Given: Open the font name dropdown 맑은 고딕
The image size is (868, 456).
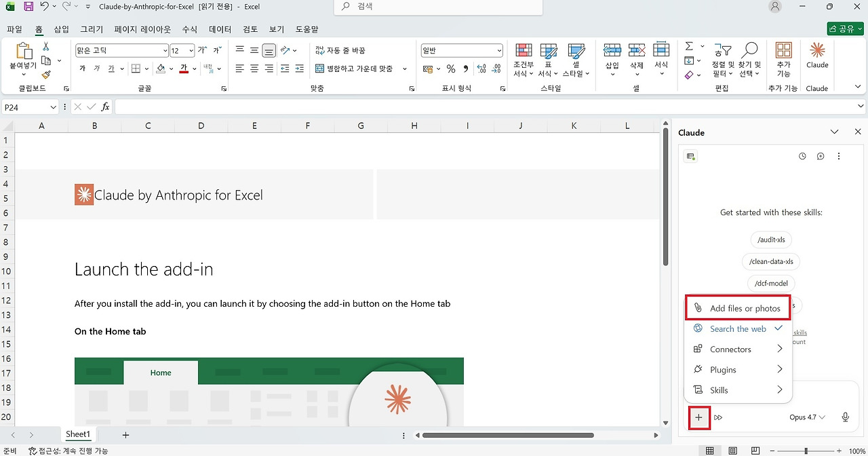Looking at the screenshot, I should (x=165, y=51).
